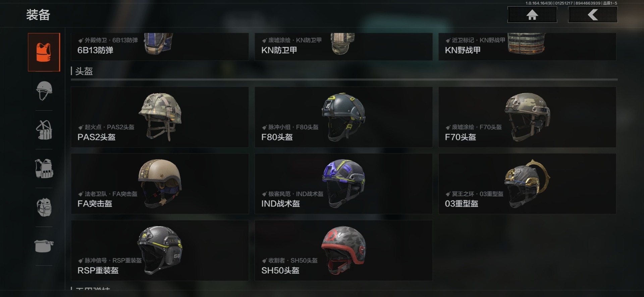Screen dimensions: 644x297
Task: Select the F80头盔 helmet card
Action: click(343, 117)
